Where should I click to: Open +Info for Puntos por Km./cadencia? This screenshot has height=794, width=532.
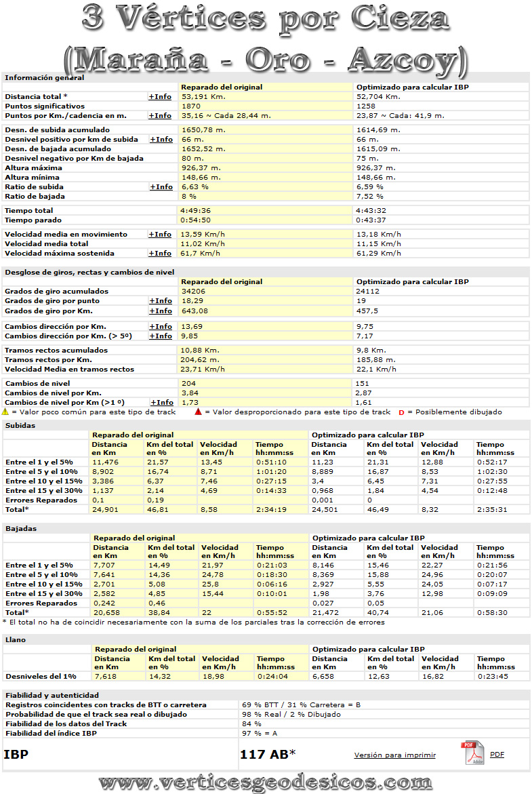click(160, 116)
